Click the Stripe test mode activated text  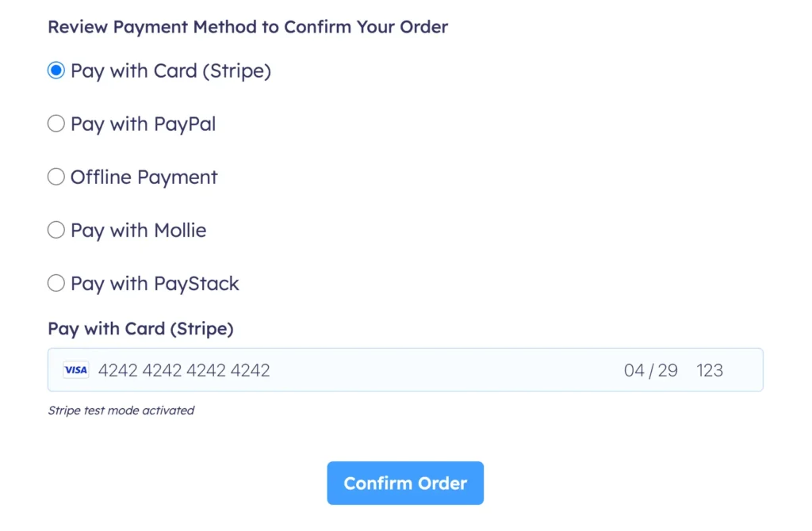pos(121,411)
